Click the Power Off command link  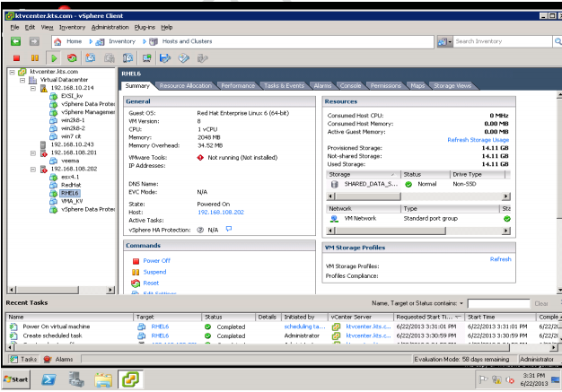pos(156,261)
